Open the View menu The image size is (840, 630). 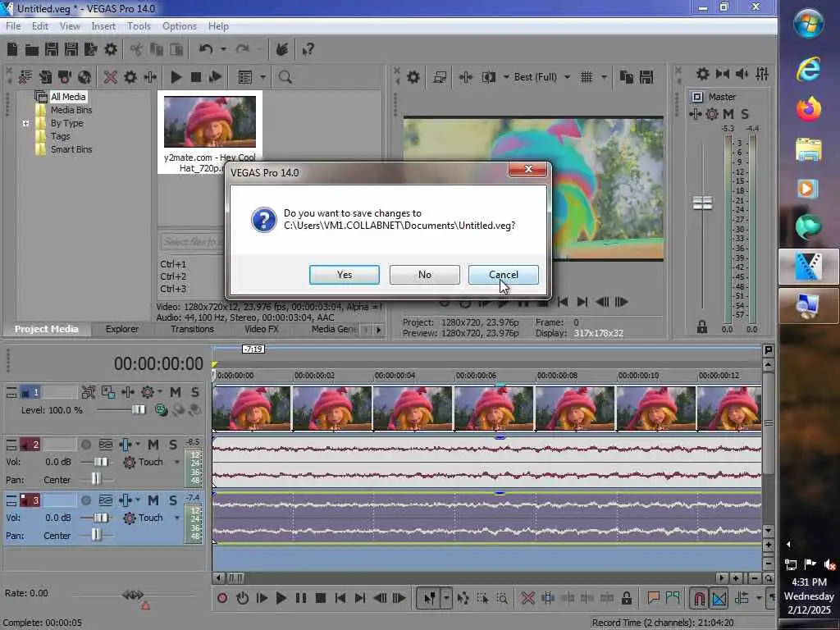click(x=70, y=26)
